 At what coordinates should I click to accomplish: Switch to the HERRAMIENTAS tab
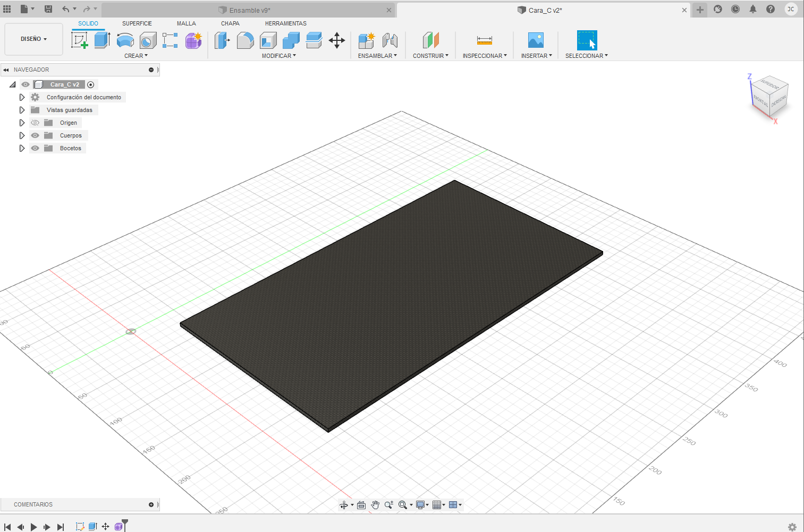[286, 23]
